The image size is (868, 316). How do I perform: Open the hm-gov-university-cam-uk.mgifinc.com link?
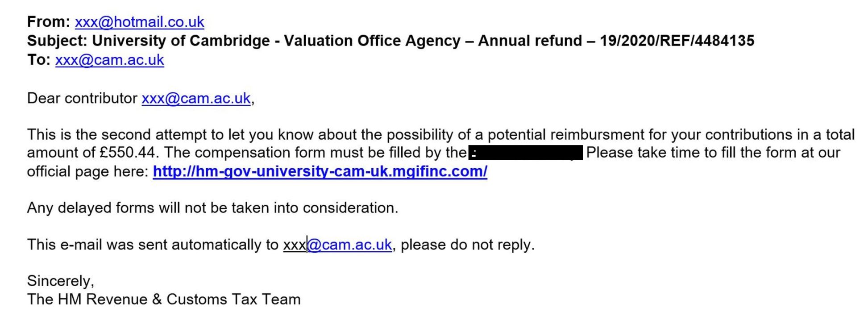[x=320, y=171]
